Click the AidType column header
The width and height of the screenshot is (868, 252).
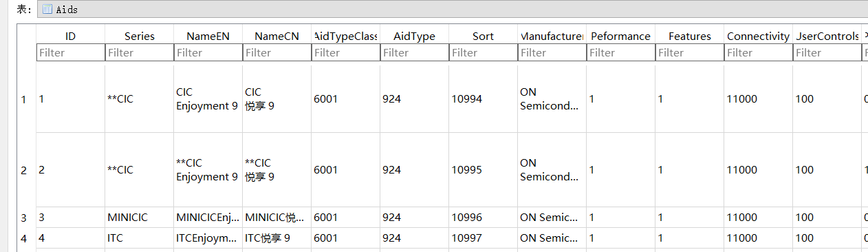pyautogui.click(x=415, y=36)
